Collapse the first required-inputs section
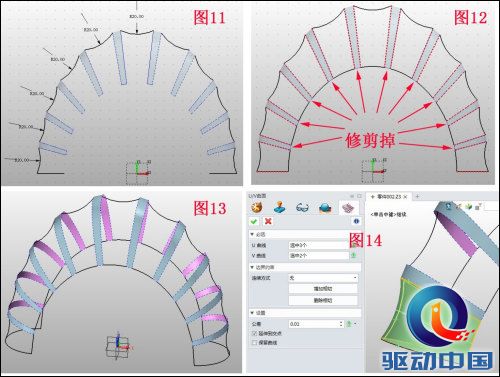 pos(252,235)
